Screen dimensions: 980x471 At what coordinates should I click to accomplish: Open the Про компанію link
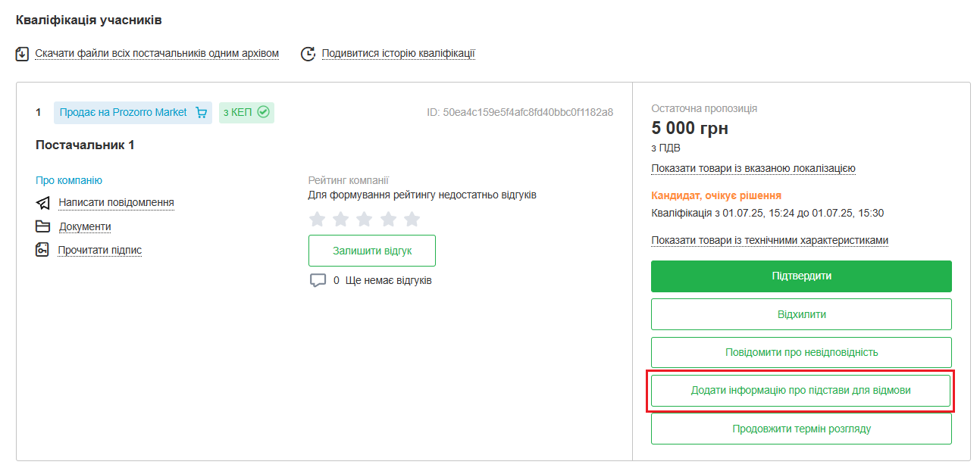(x=69, y=180)
